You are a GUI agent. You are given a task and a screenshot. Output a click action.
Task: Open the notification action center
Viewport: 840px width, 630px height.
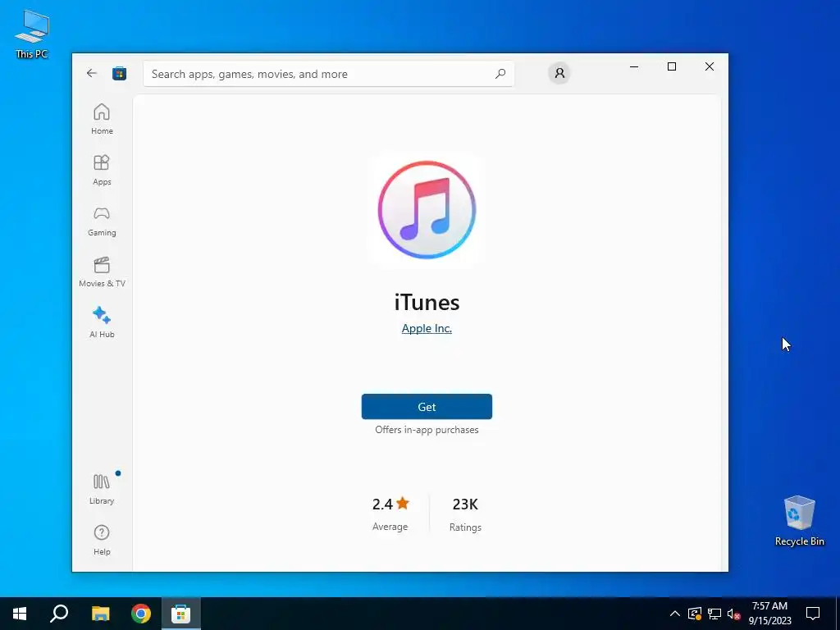click(x=813, y=614)
